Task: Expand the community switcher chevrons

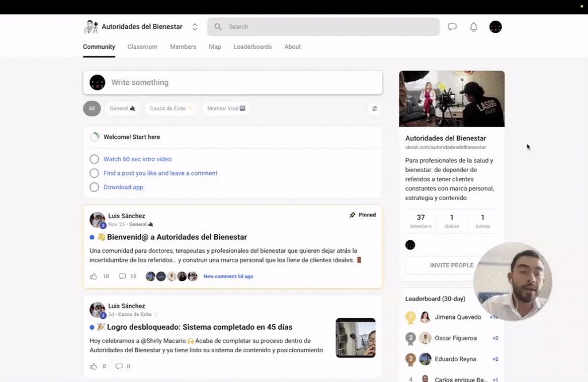Action: [x=194, y=26]
